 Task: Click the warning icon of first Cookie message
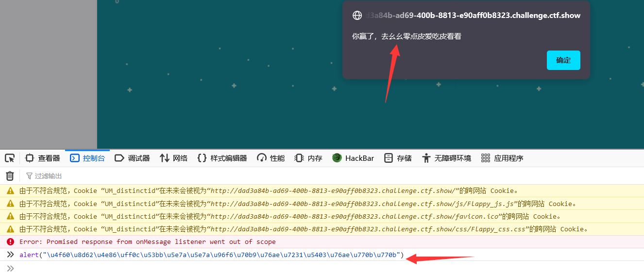point(10,190)
